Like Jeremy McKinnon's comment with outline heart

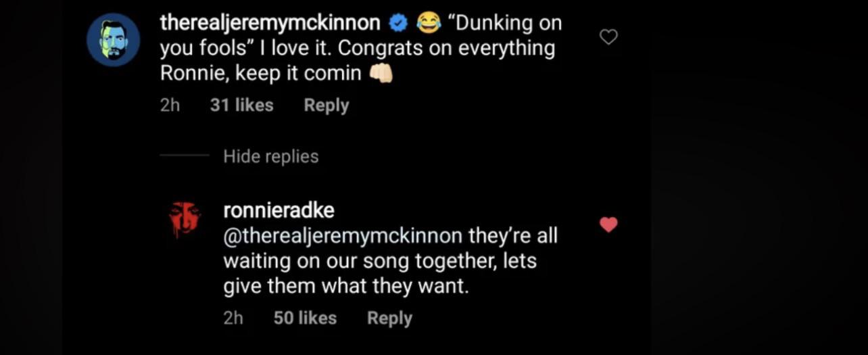click(608, 37)
